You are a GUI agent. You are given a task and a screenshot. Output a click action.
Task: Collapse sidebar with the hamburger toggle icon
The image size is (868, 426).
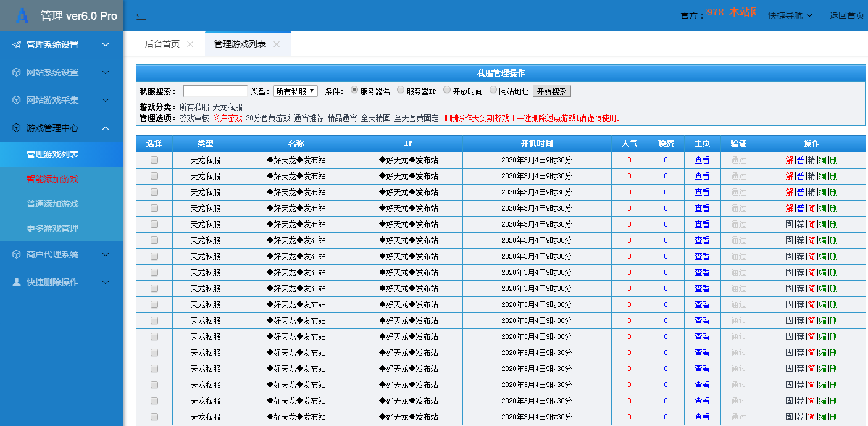(141, 15)
